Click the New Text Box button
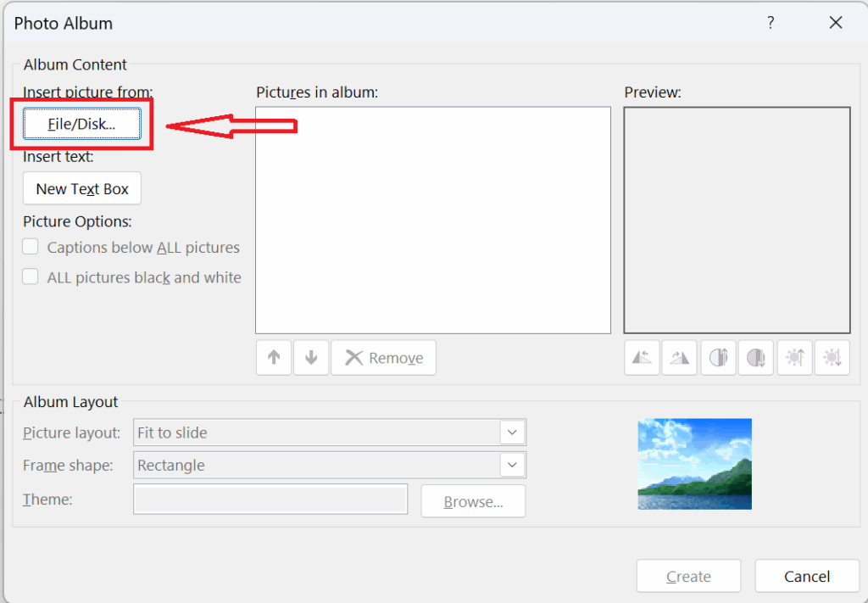 tap(81, 188)
